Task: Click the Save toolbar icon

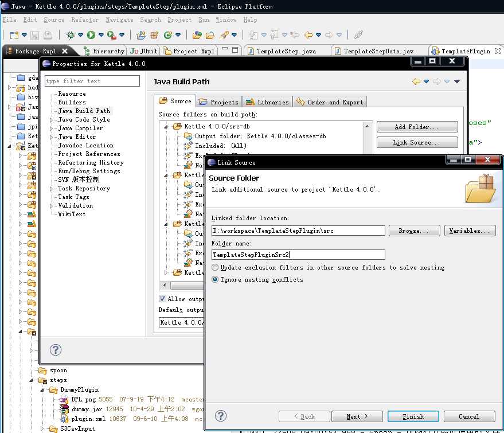Action: click(x=35, y=35)
